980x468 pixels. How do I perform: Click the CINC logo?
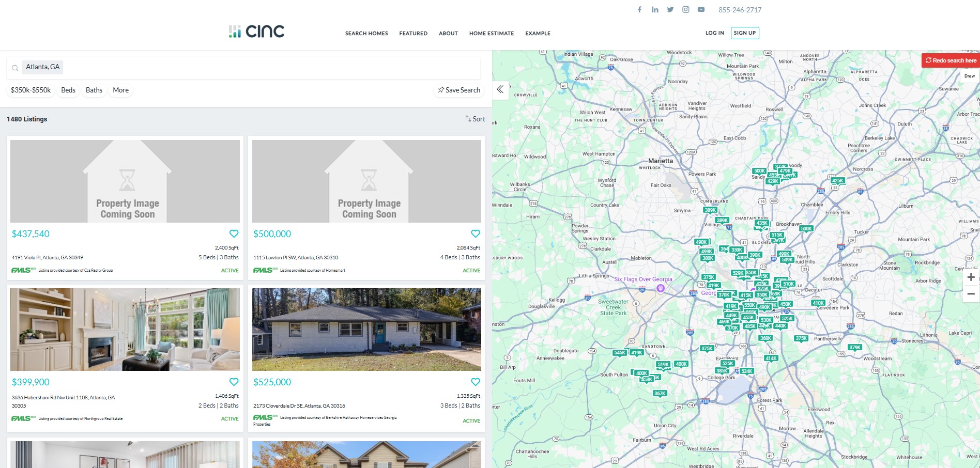click(256, 32)
